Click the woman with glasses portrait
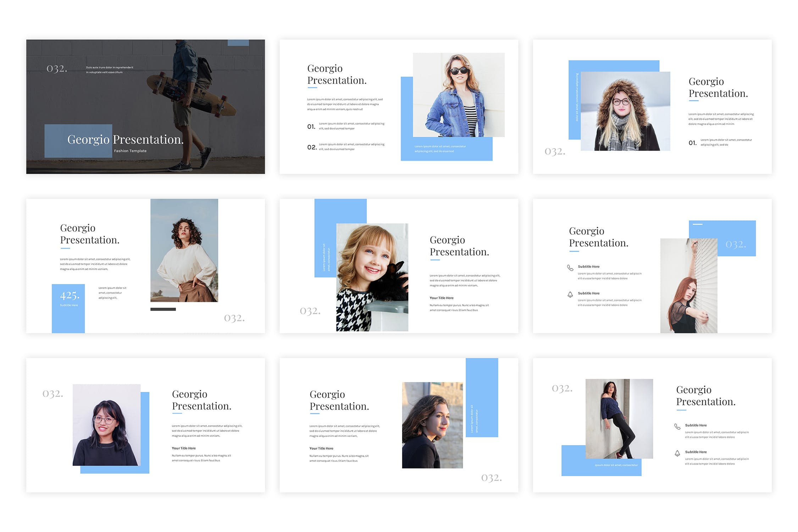Screen dimensions: 798x532 tap(106, 425)
